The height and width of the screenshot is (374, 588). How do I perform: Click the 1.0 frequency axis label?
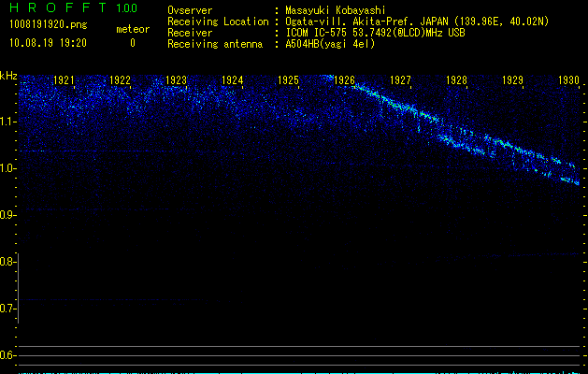coord(8,168)
